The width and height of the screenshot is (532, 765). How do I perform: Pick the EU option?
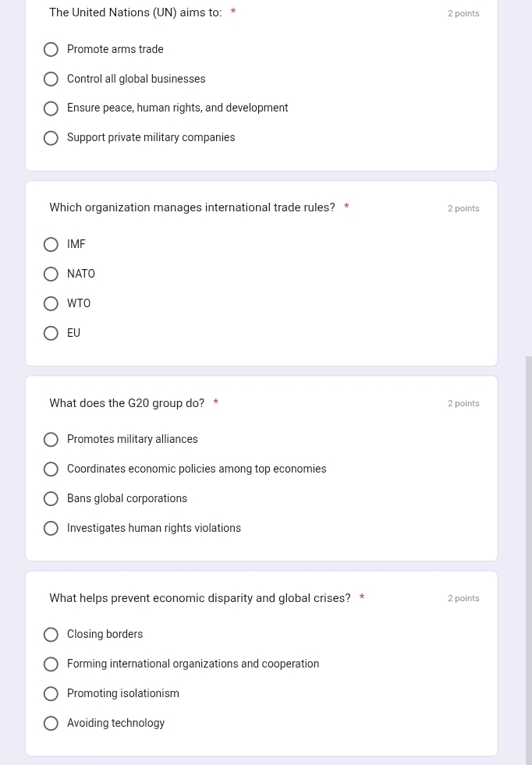[51, 333]
